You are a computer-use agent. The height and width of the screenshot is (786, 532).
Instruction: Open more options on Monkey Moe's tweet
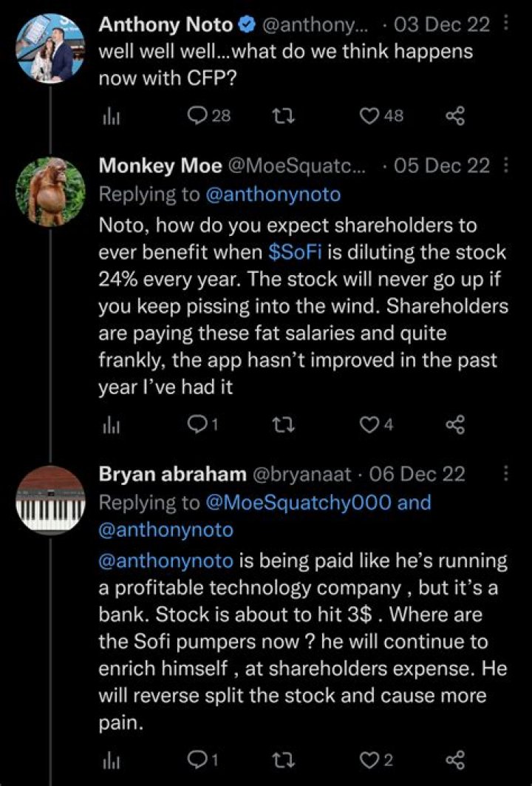[x=505, y=166]
